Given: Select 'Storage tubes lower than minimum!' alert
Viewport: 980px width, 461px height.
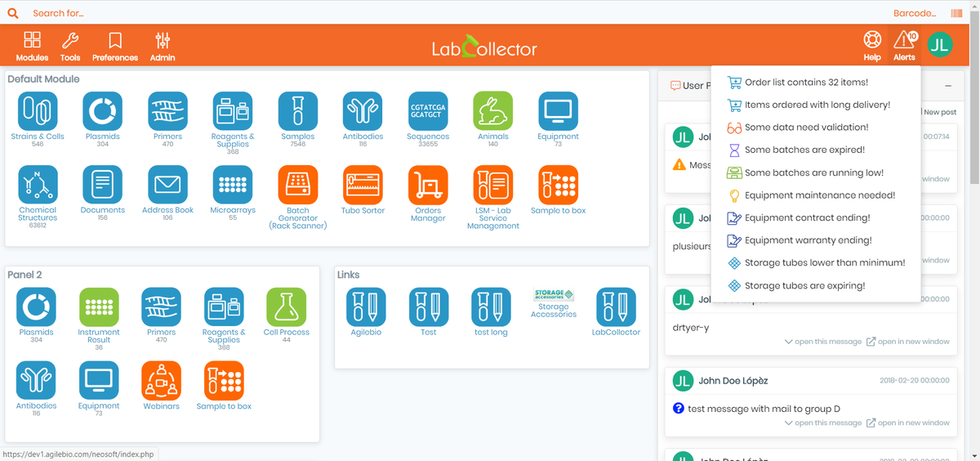Looking at the screenshot, I should click(816, 263).
